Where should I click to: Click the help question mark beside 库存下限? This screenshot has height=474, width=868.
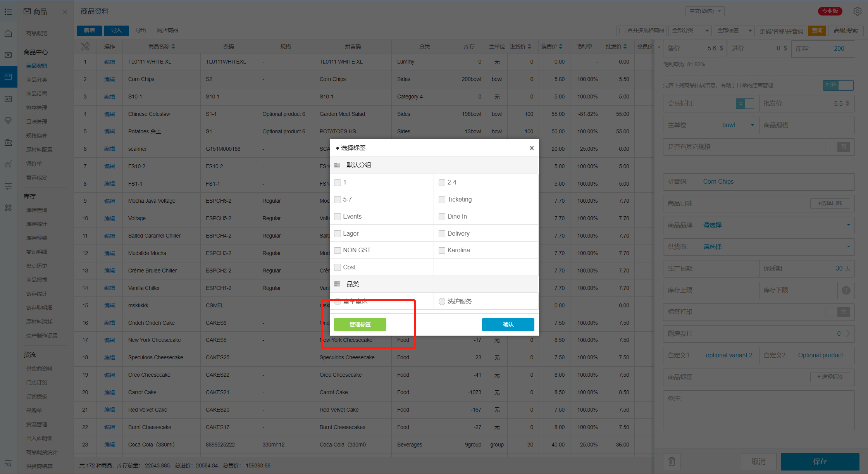[846, 290]
